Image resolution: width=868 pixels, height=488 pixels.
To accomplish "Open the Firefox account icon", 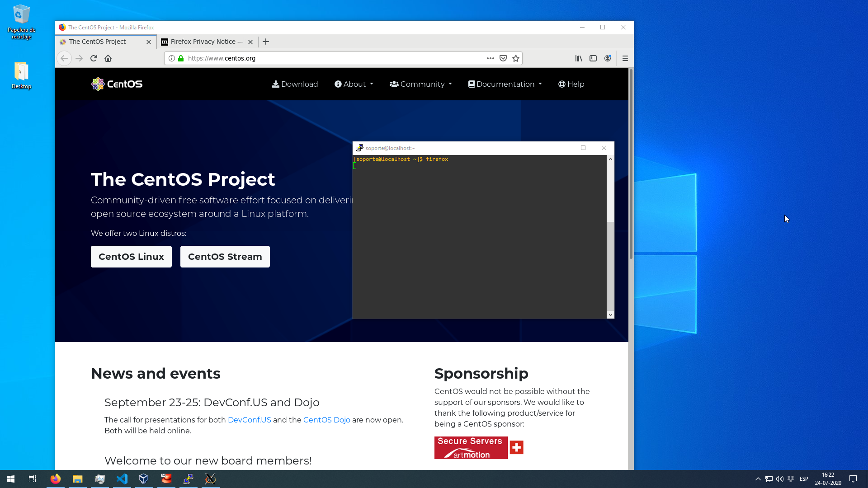I will (608, 58).
